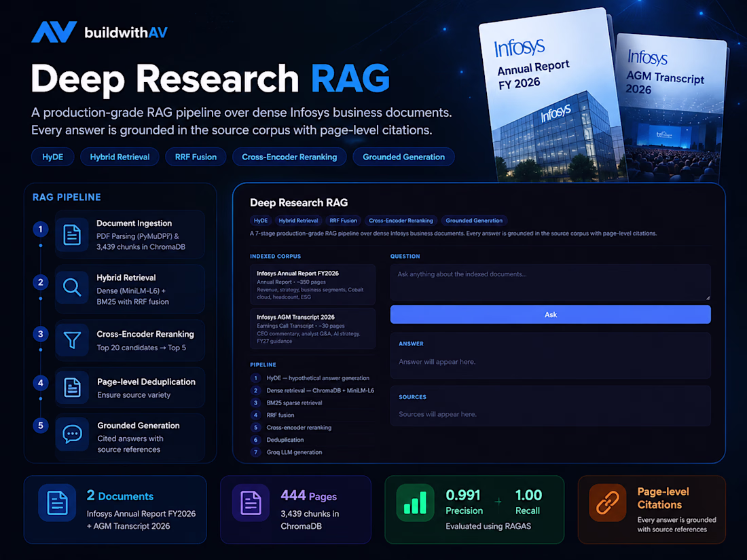The image size is (747, 560).
Task: Click the 'Evaluated using RAGAS' text
Action: [x=488, y=526]
